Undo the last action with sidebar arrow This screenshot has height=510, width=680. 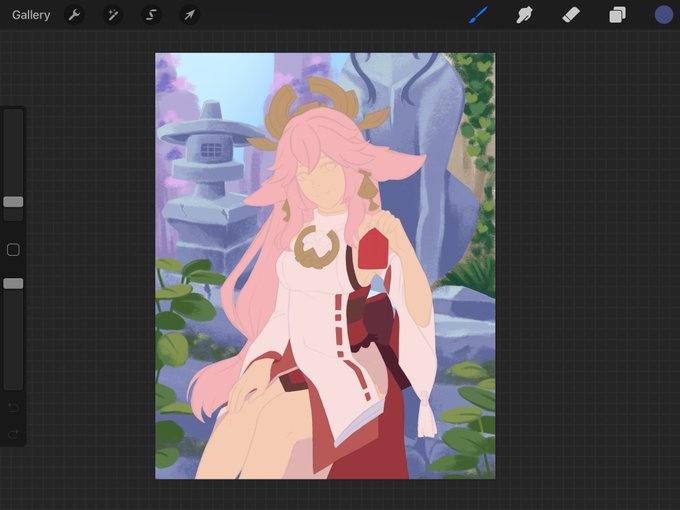click(13, 407)
